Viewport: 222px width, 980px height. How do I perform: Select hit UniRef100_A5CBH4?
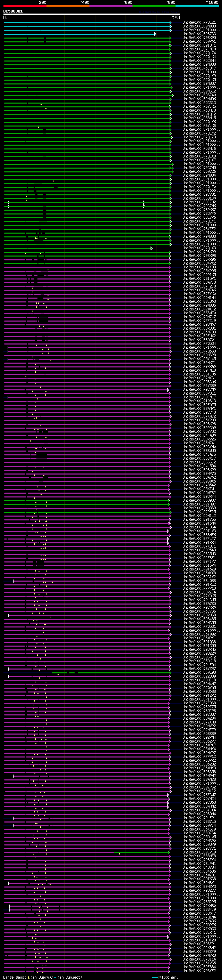click(199, 60)
